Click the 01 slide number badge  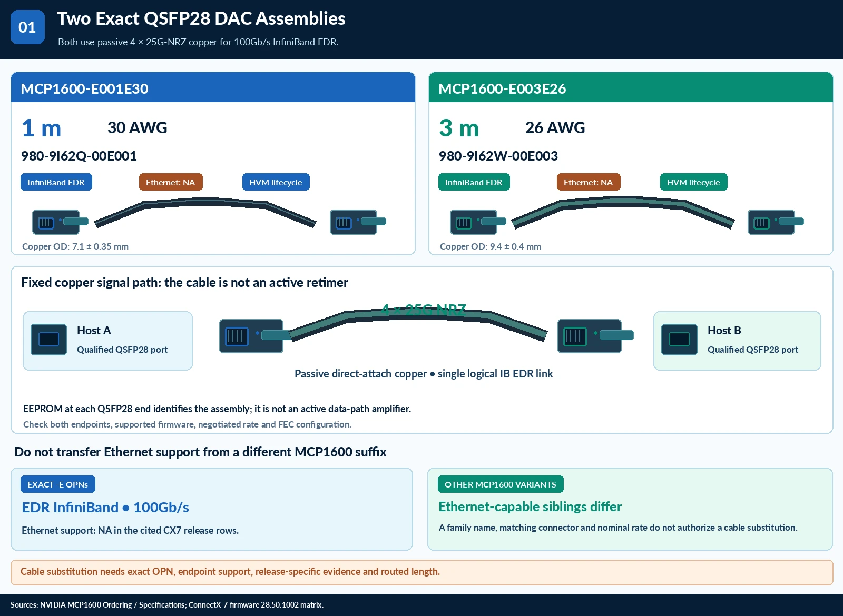point(27,27)
